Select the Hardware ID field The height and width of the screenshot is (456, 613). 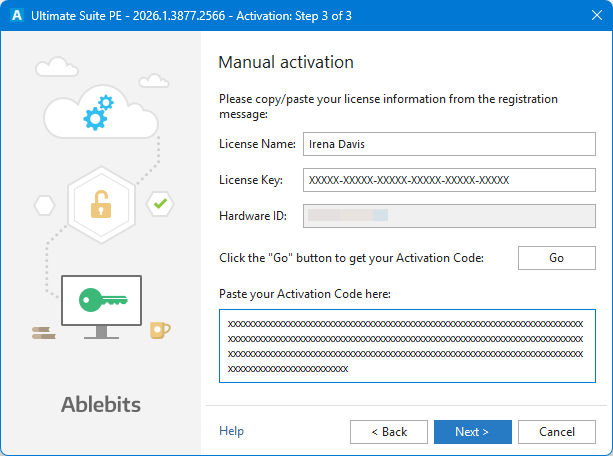[x=449, y=216]
